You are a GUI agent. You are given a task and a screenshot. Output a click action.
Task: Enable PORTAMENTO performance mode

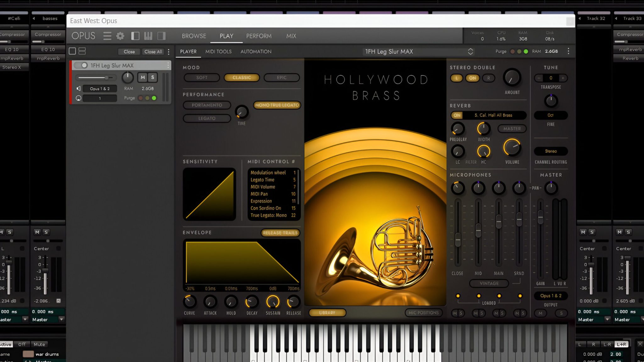coord(207,105)
